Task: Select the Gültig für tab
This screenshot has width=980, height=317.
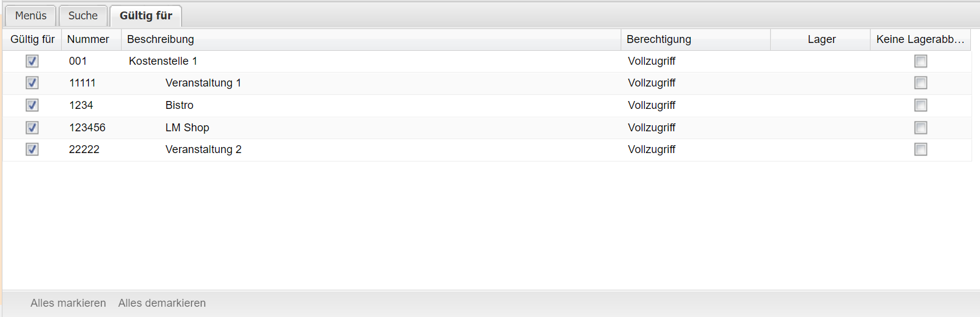Action: (146, 16)
